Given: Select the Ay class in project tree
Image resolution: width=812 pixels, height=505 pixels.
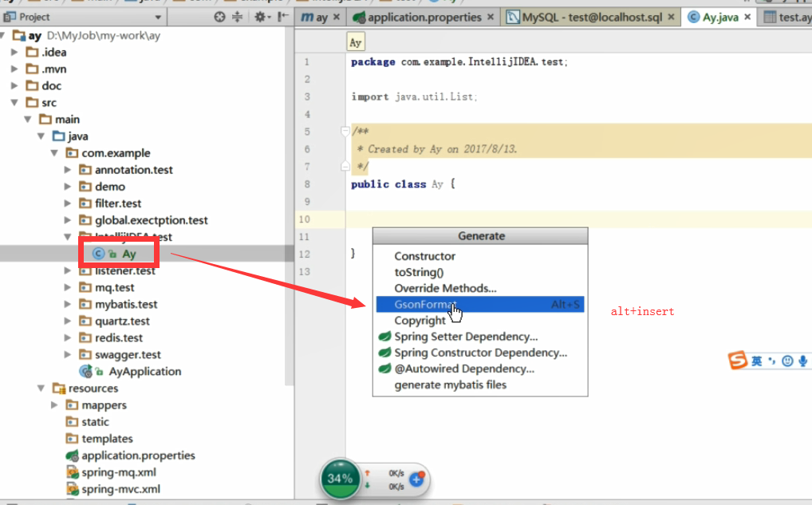Looking at the screenshot, I should point(129,254).
